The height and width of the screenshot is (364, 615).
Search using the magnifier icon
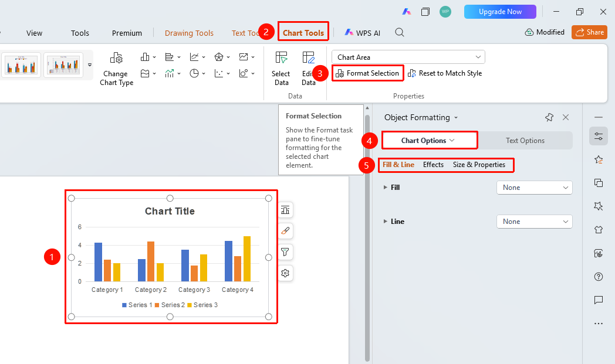pos(399,32)
